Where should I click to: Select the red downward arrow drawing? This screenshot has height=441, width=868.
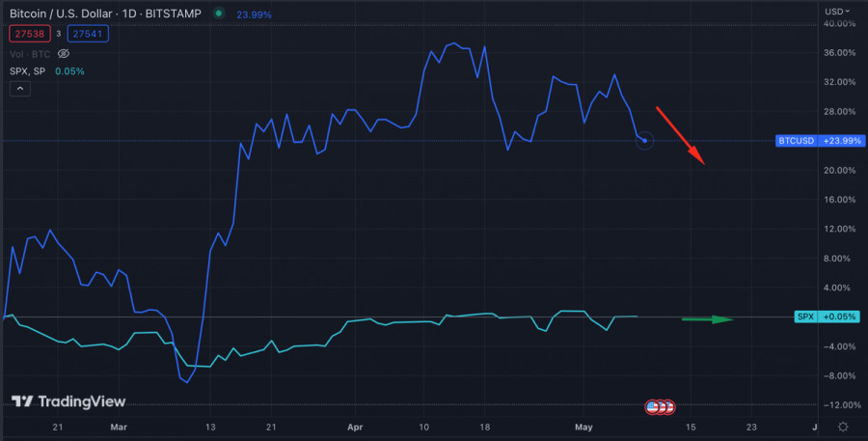tap(681, 135)
